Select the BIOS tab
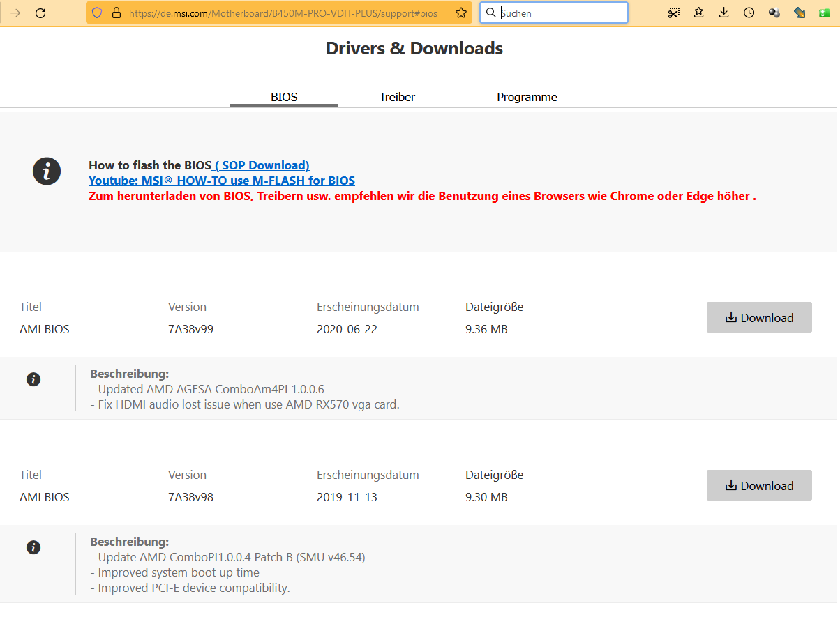The image size is (840, 617). click(284, 98)
